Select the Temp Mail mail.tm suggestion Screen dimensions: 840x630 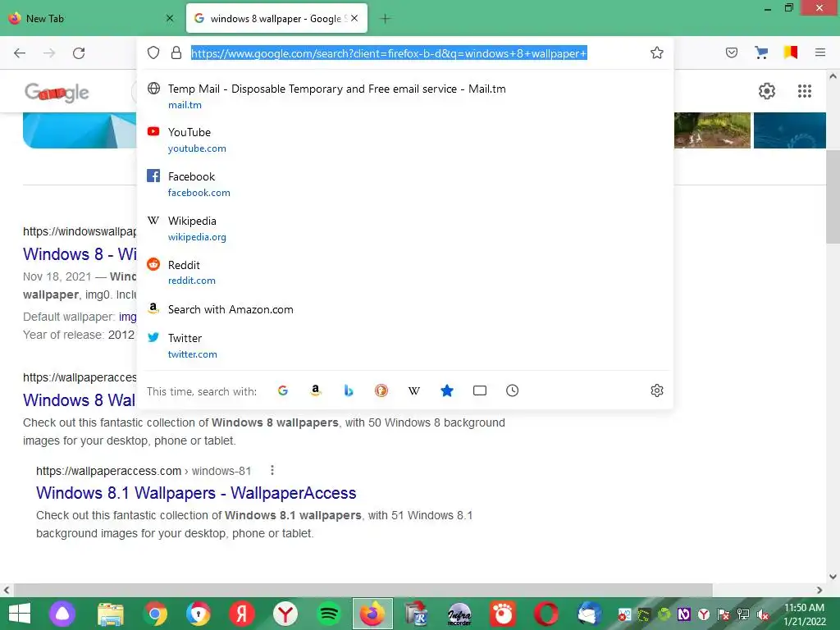(404, 96)
